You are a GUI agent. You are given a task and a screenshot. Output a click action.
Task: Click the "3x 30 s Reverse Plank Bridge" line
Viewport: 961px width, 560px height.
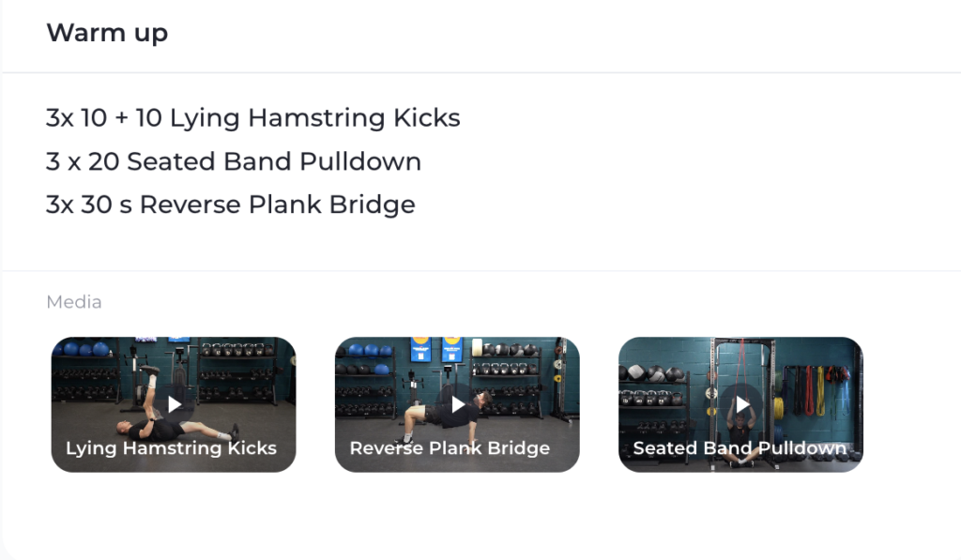(230, 204)
